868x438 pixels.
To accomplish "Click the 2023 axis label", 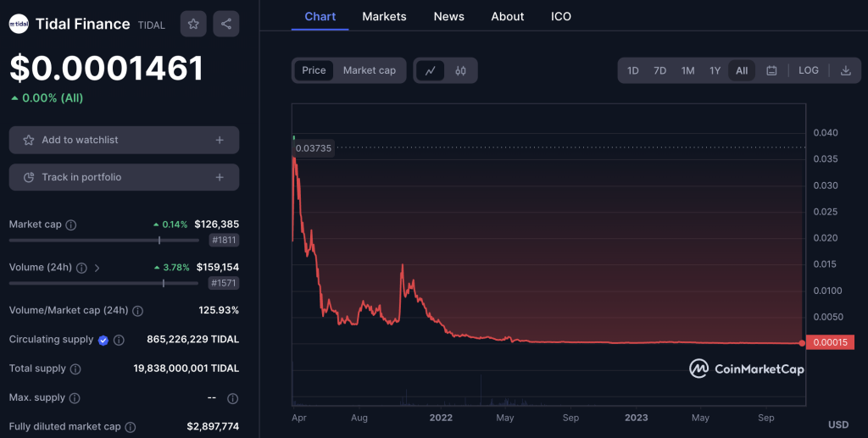I will (x=636, y=419).
